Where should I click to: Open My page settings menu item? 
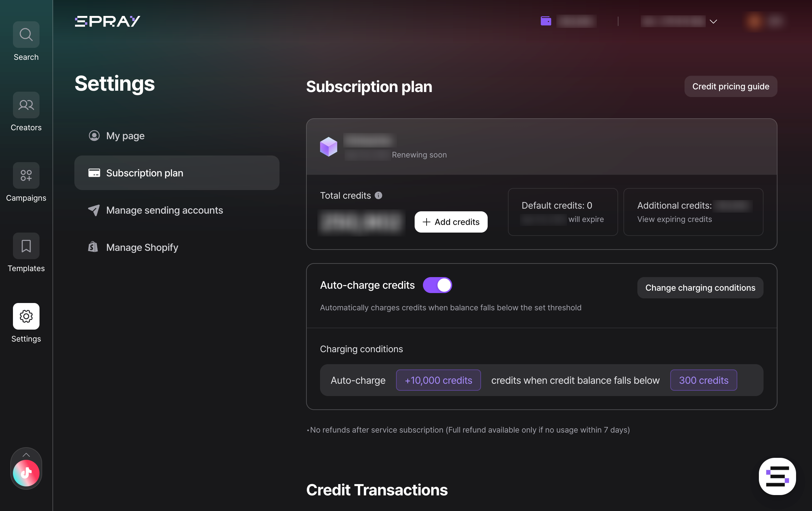click(125, 136)
